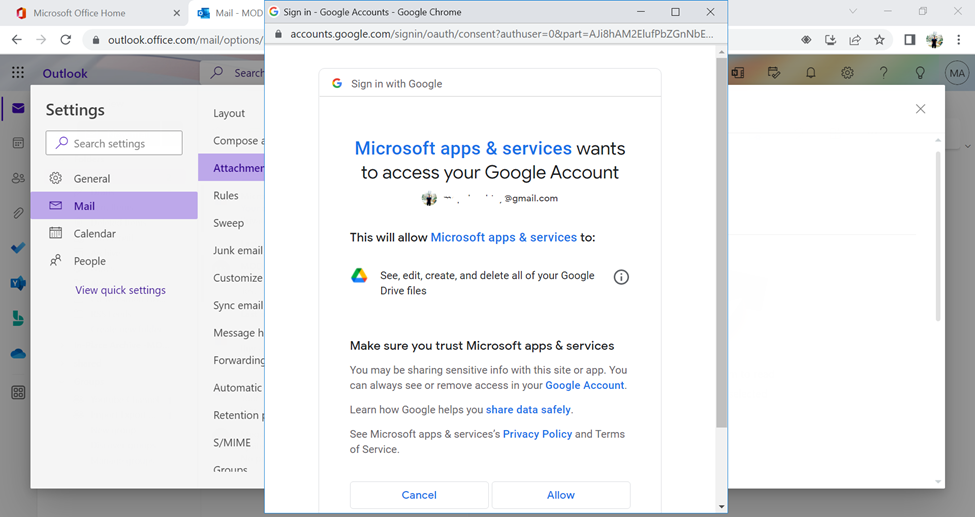Viewport: 975px width, 517px height.
Task: Open the Privacy Policy link
Action: point(537,434)
